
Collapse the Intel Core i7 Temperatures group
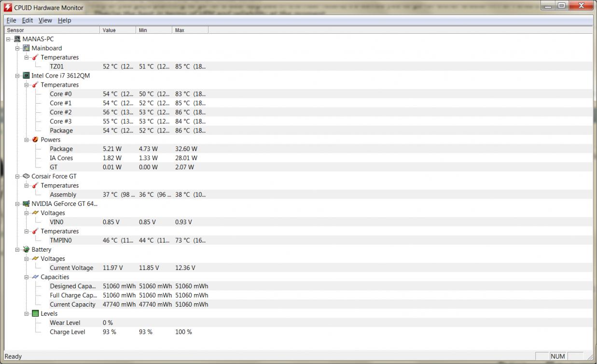click(27, 85)
